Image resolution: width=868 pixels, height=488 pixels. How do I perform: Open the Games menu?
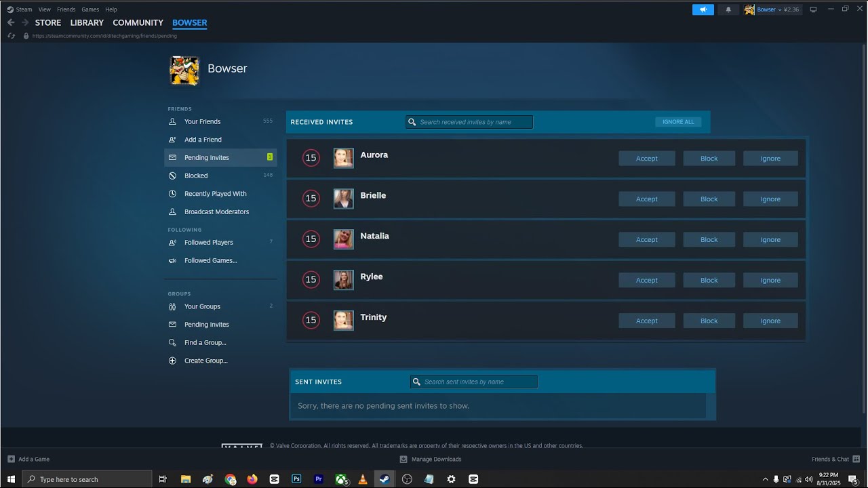coord(90,9)
